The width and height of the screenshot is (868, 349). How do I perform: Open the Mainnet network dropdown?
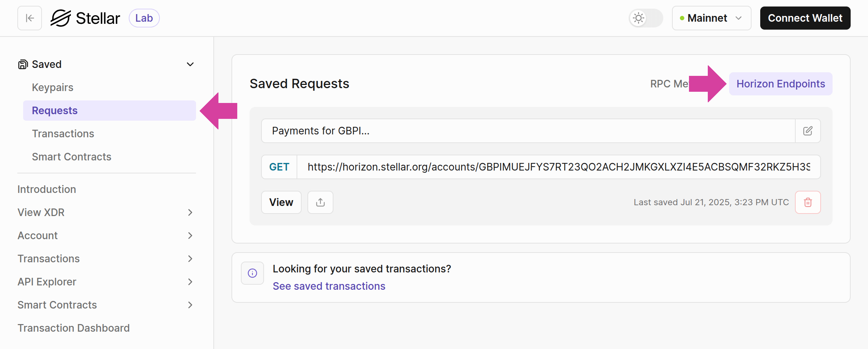click(711, 18)
